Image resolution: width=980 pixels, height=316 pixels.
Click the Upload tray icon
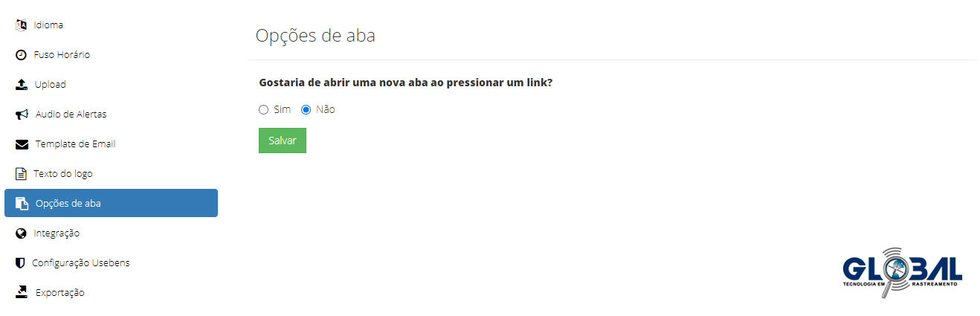pyautogui.click(x=22, y=85)
